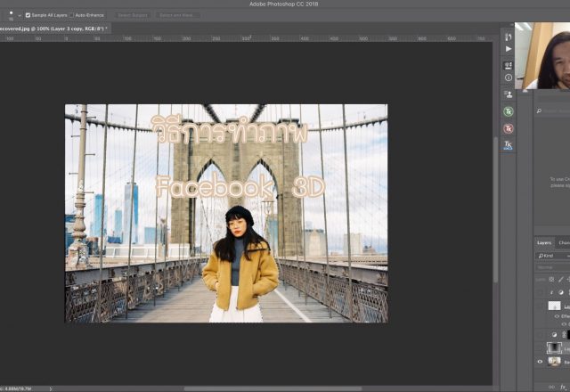Switch to the Layers tab
Viewport: 570px width, 392px height.
point(544,242)
